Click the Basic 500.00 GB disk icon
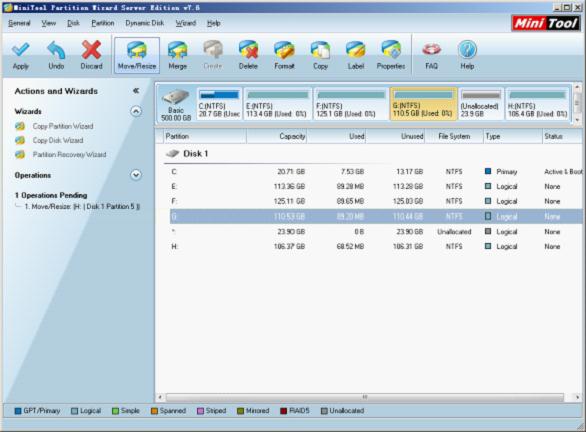Screen dimensions: 586x432 176,98
